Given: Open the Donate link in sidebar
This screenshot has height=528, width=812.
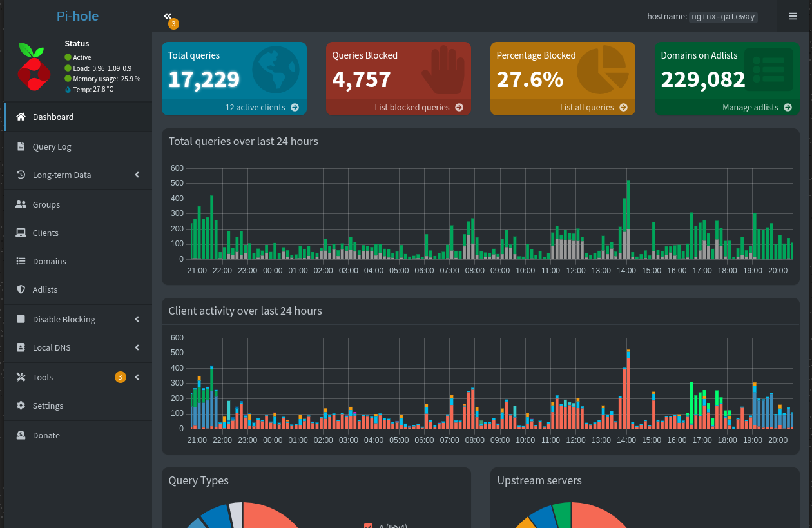Looking at the screenshot, I should (x=77, y=435).
